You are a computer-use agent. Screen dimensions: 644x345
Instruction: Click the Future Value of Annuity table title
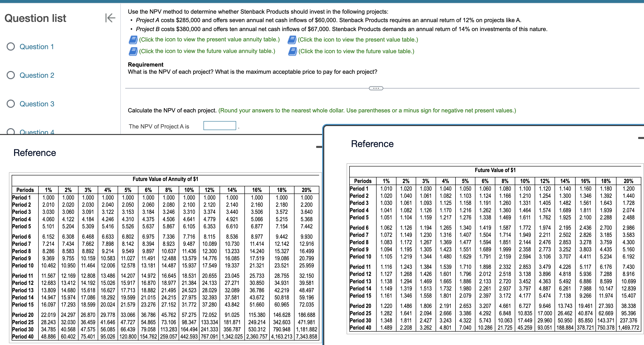165,179
